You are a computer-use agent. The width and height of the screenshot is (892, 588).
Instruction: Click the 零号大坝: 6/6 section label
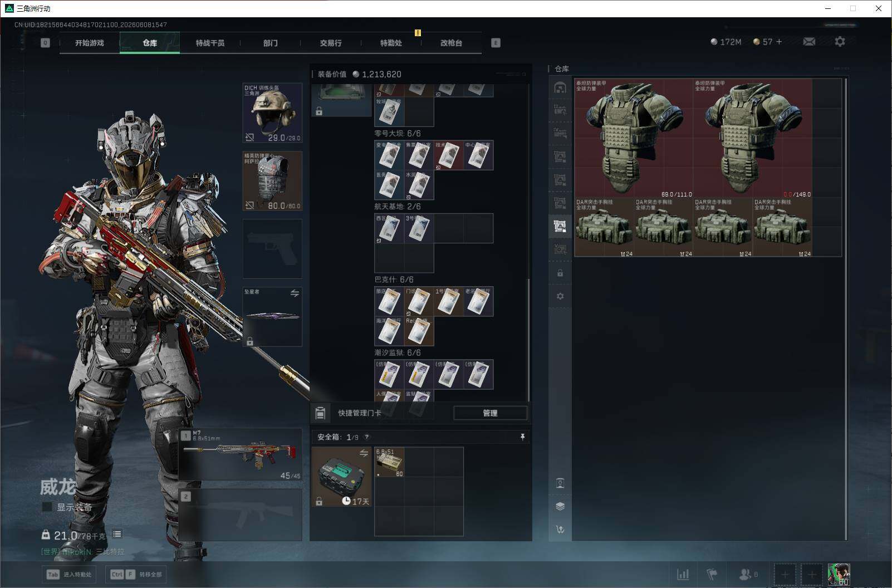(398, 134)
